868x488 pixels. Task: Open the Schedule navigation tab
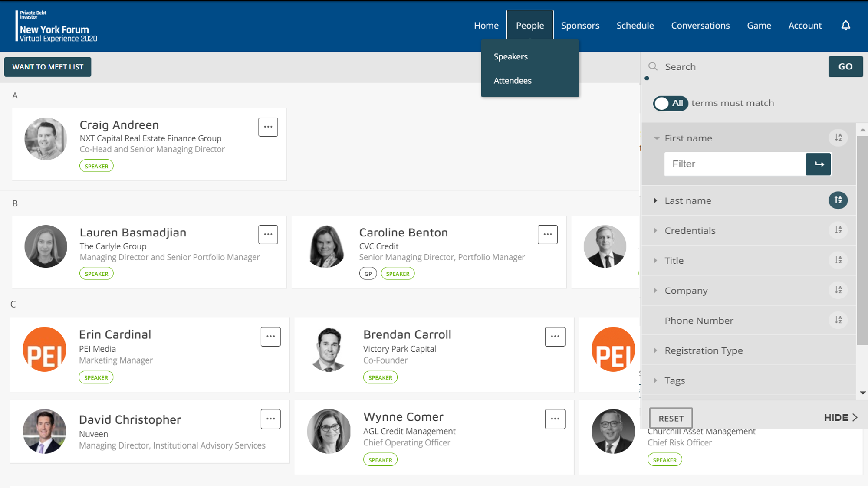635,26
